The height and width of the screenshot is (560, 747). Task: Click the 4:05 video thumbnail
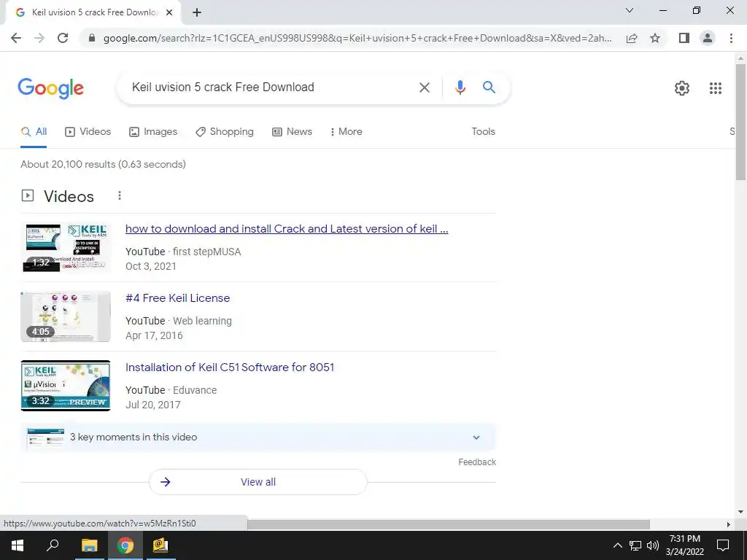click(66, 316)
